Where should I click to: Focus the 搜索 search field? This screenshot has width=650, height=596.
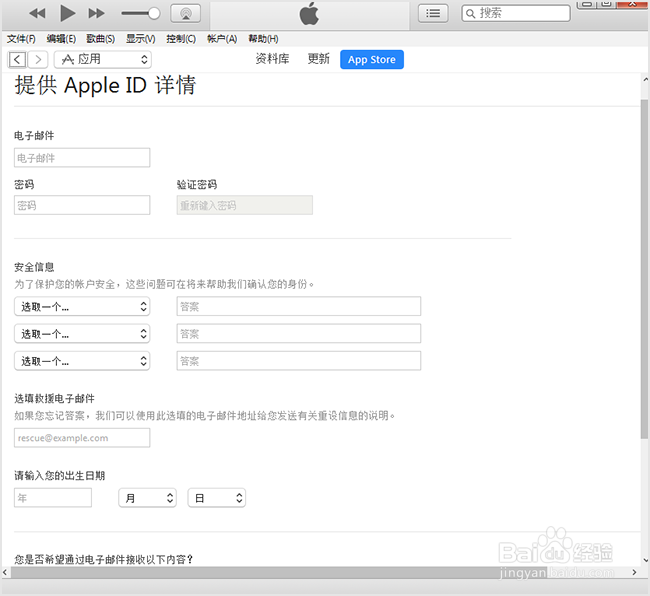(516, 13)
